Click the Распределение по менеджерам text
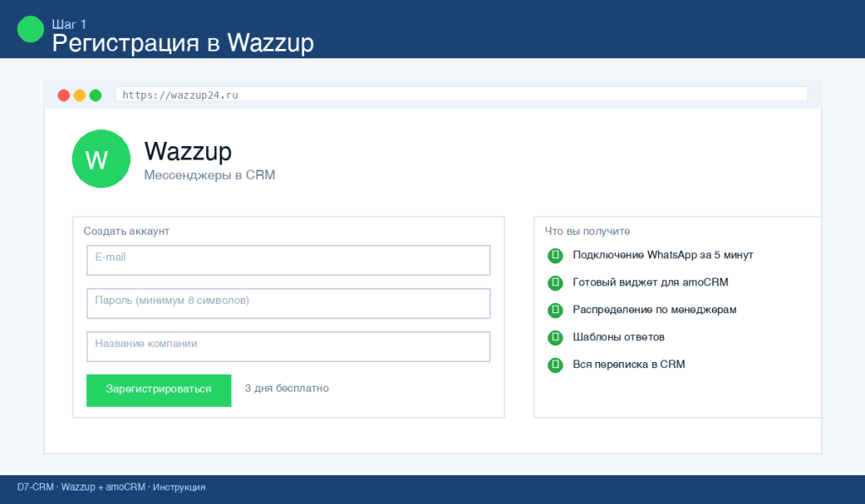 pos(655,309)
